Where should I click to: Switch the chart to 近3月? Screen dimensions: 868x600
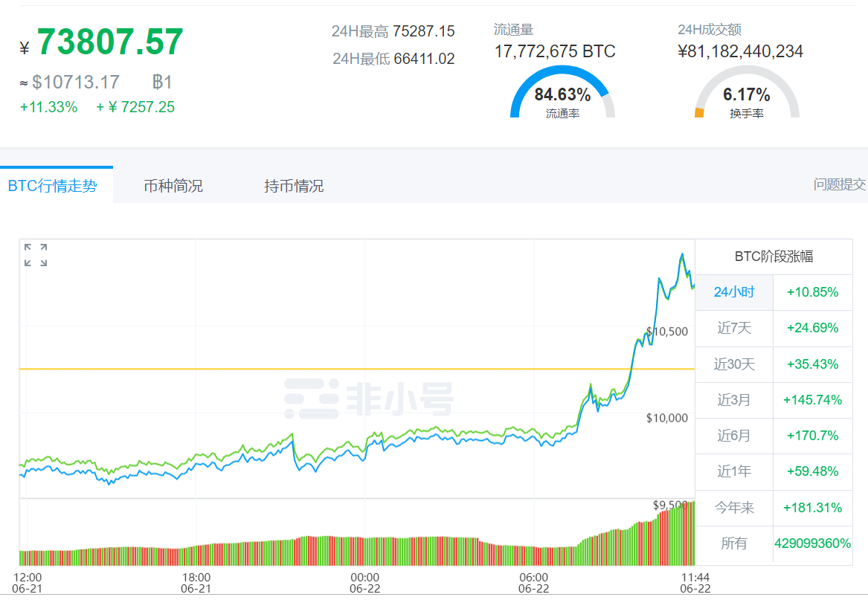(734, 400)
